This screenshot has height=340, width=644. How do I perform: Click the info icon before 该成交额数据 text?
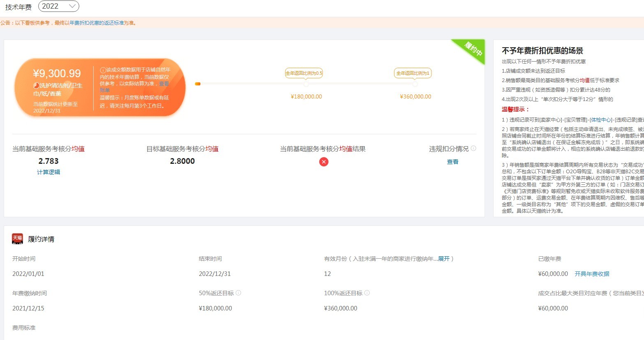click(x=103, y=70)
